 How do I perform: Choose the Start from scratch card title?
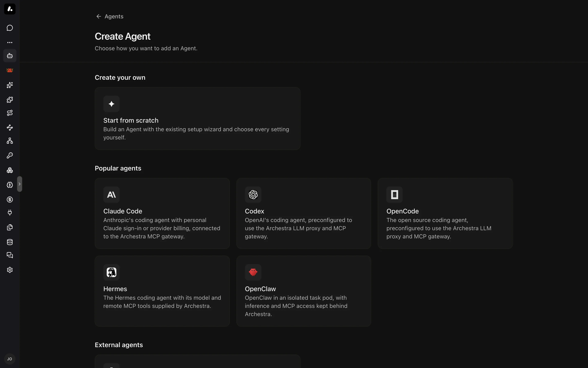click(131, 120)
